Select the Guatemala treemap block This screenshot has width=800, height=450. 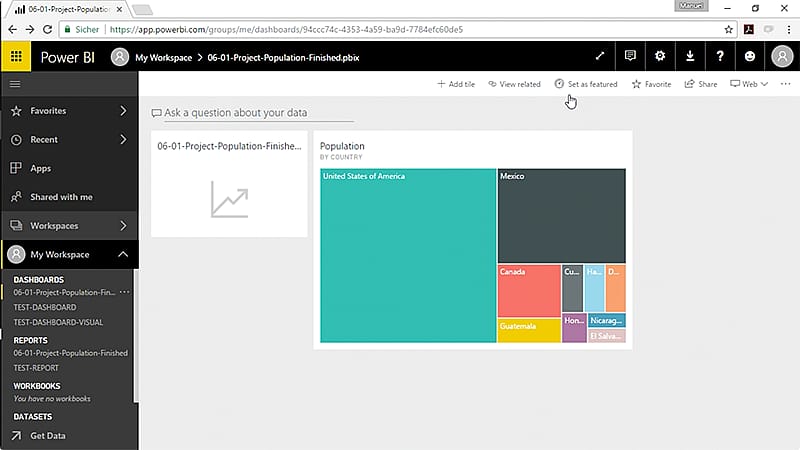click(529, 331)
